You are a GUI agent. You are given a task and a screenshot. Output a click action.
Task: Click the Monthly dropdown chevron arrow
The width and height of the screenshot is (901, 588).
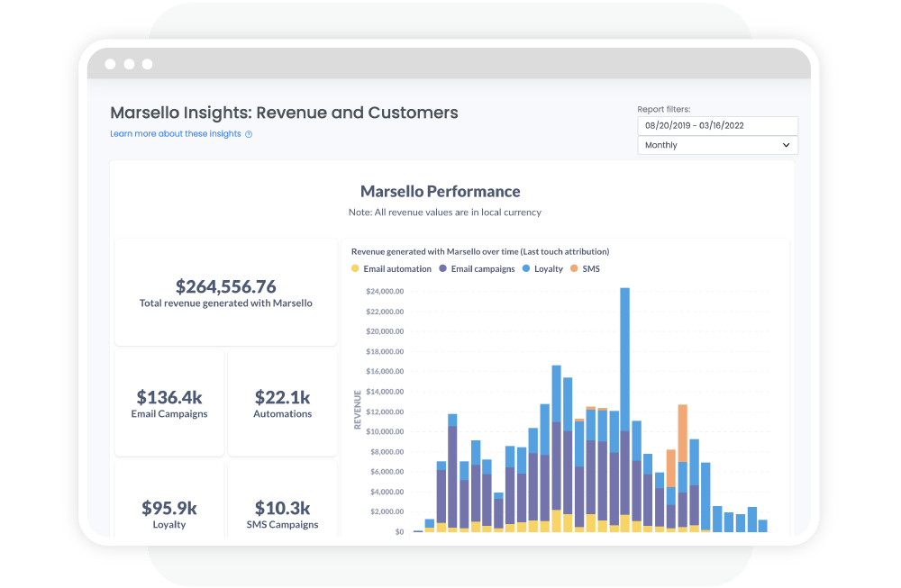point(786,145)
